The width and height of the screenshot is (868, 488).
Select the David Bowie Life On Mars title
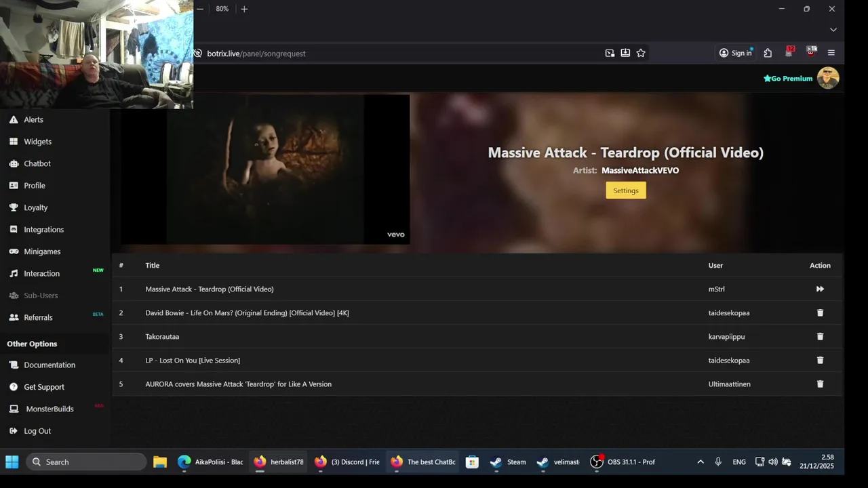click(x=248, y=312)
